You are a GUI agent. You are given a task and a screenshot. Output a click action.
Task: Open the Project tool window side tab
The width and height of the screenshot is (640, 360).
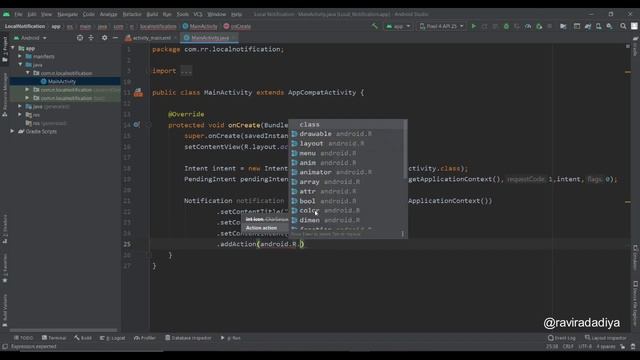click(x=4, y=49)
